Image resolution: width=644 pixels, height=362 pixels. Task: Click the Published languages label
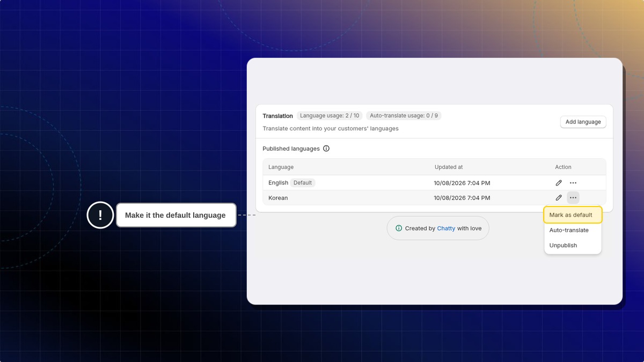pos(291,149)
